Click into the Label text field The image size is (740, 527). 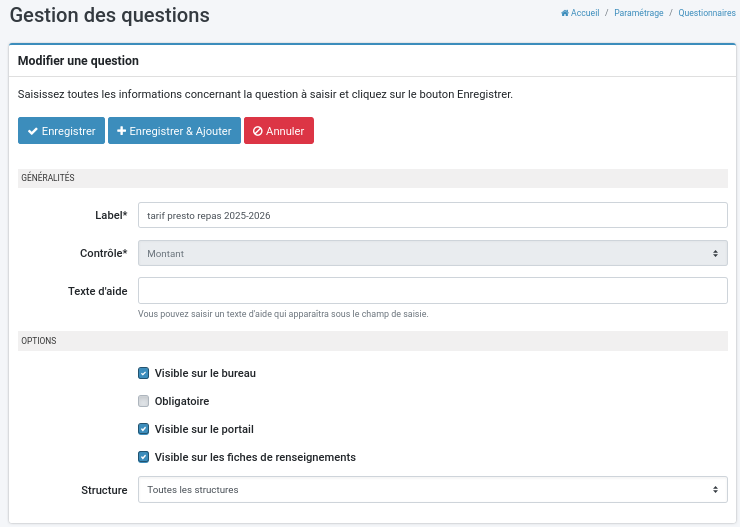pyautogui.click(x=433, y=215)
